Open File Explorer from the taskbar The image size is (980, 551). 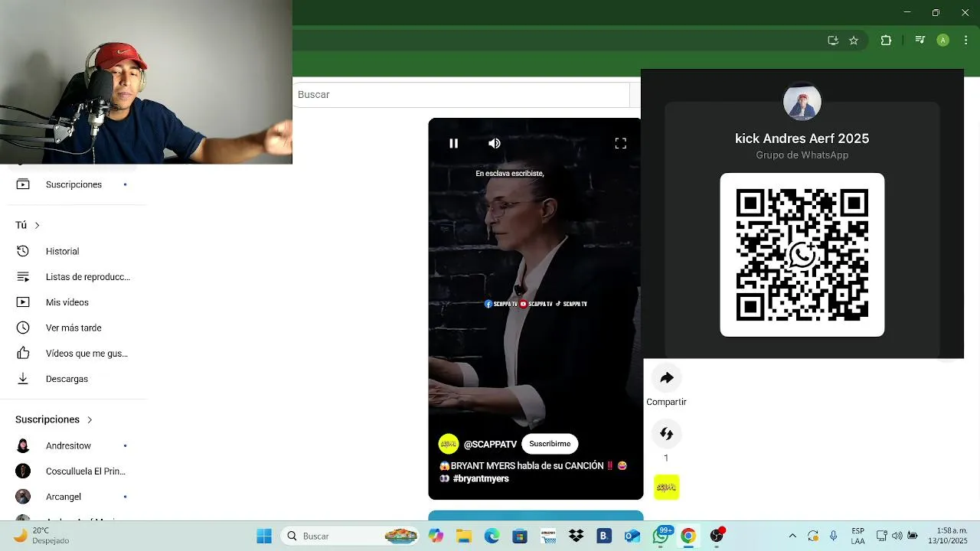pos(464,536)
